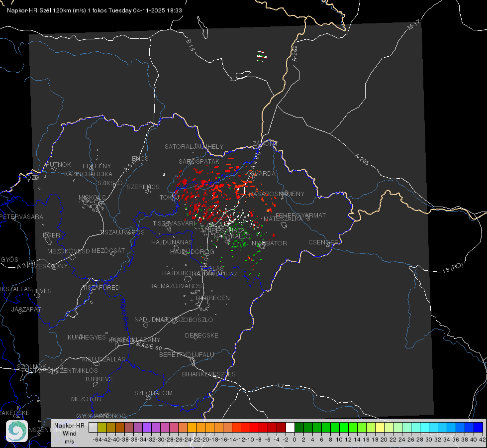487x448 pixels.
Task: Click the B 18 road label
Action: click(x=191, y=46)
